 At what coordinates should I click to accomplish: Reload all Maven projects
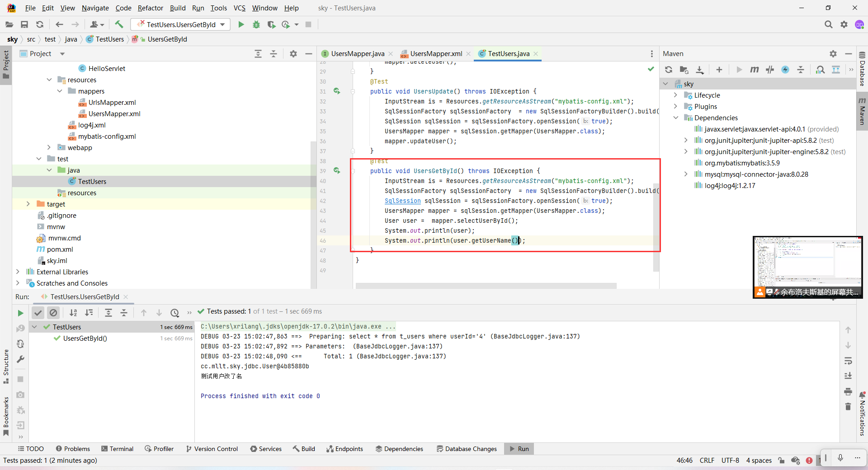(669, 70)
